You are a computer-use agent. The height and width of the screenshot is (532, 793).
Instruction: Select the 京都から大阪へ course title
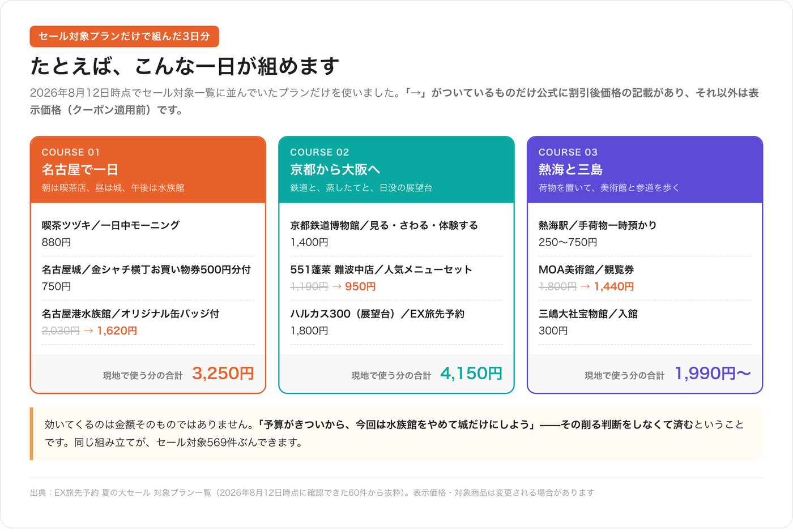tap(335, 169)
